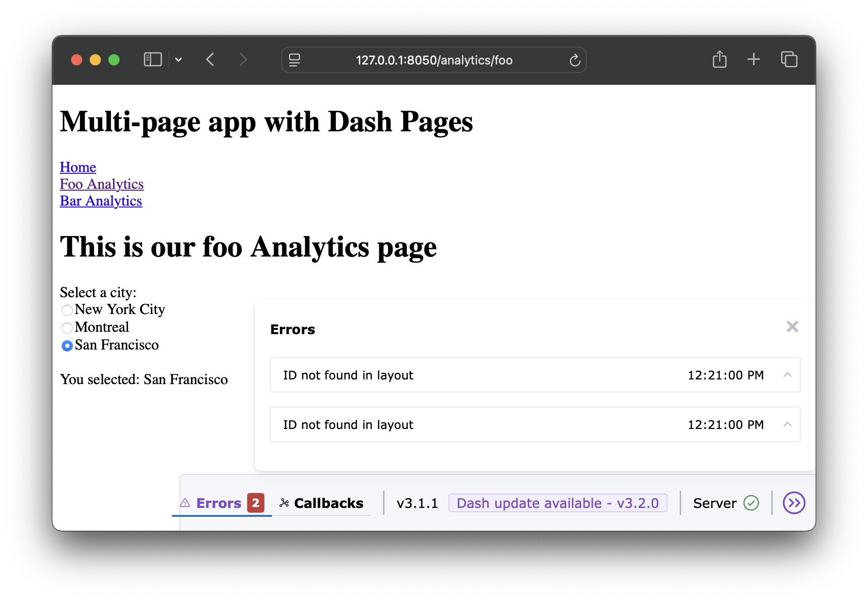Open the Home link

pyautogui.click(x=78, y=167)
